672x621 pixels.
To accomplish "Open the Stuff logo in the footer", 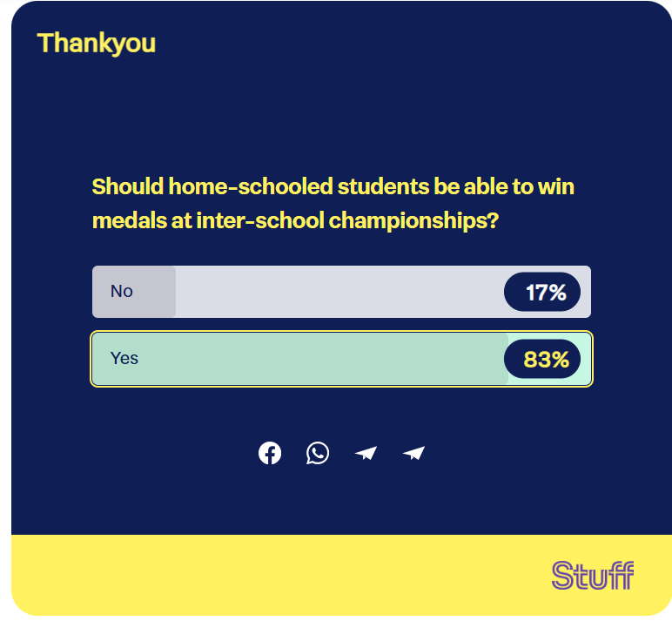I will pyautogui.click(x=592, y=575).
